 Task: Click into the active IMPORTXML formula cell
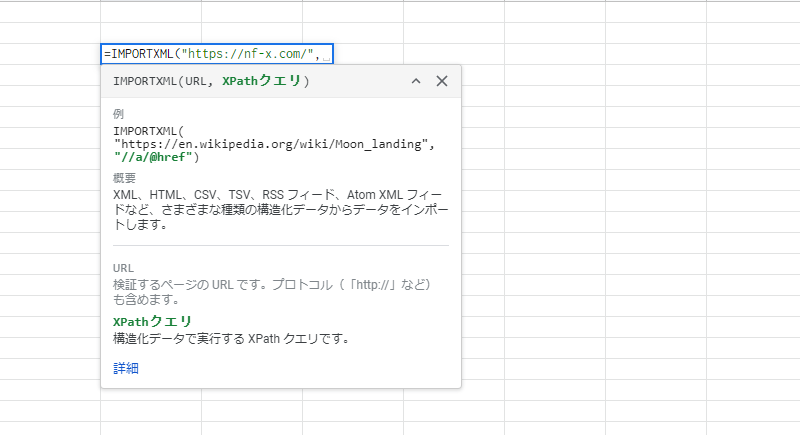pos(217,54)
